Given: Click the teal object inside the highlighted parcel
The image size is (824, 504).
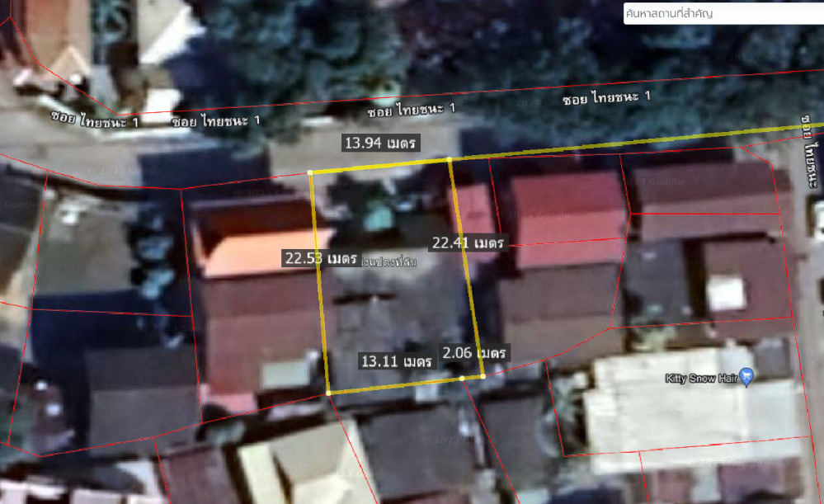Looking at the screenshot, I should tap(379, 218).
